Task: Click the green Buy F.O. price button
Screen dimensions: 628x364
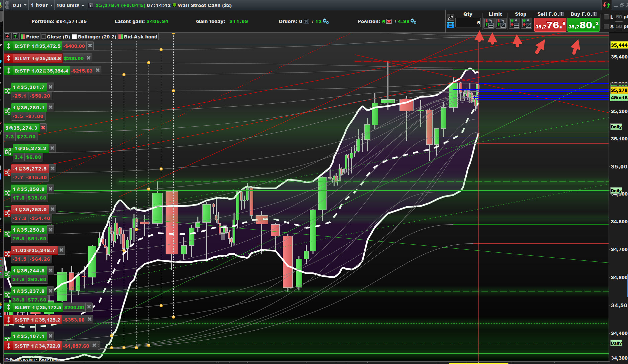Action: click(583, 25)
